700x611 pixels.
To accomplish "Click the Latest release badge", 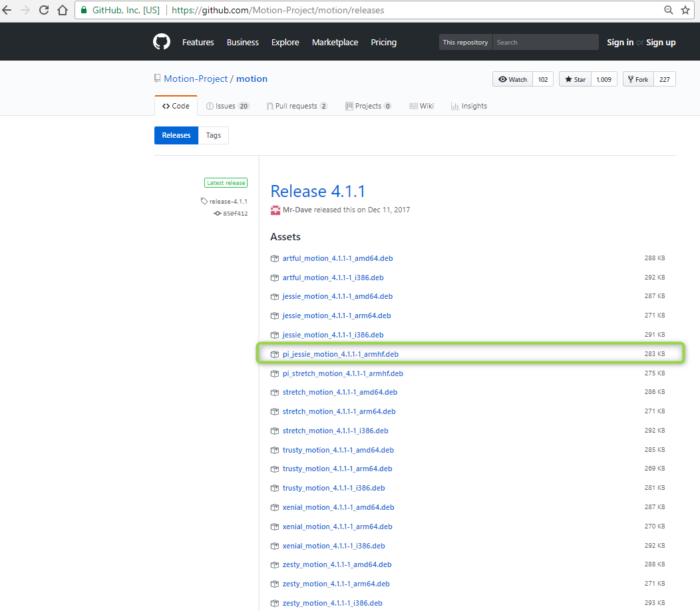I will 226,182.
